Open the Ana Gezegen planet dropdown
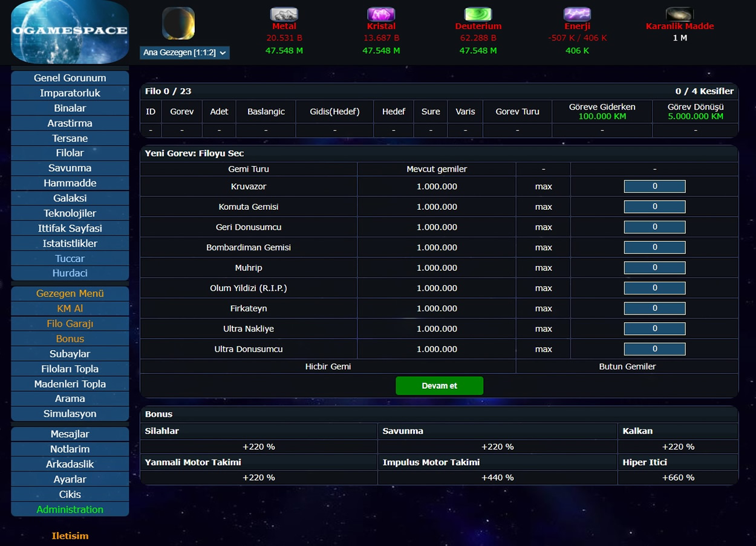This screenshot has width=756, height=546. (184, 53)
